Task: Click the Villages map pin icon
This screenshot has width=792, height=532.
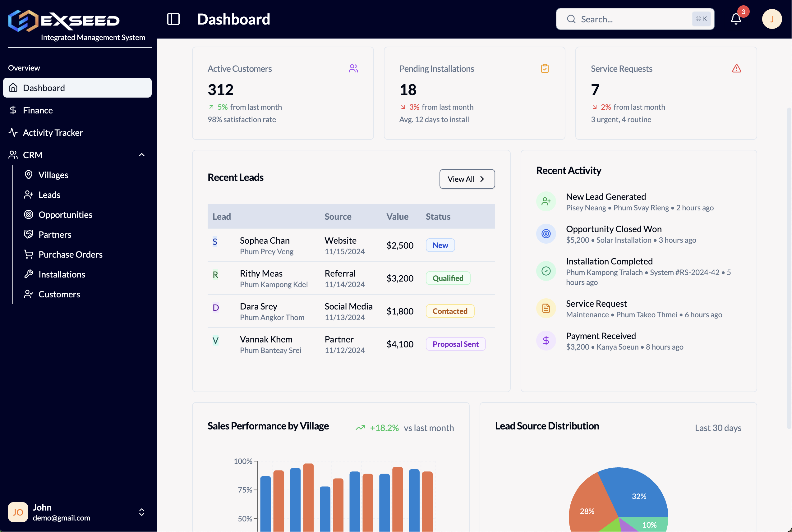Action: tap(29, 174)
